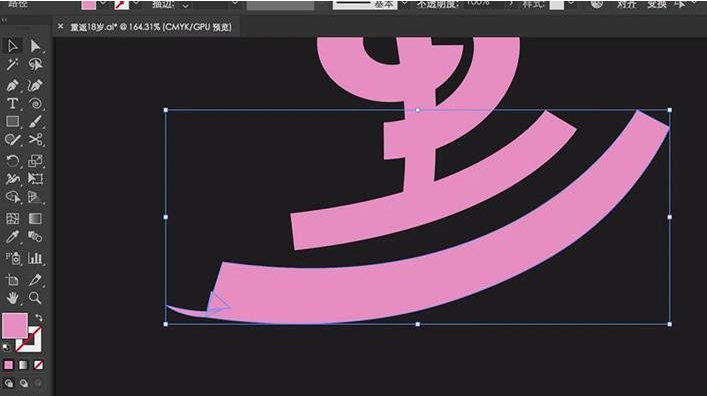Select the Pen tool

point(12,85)
